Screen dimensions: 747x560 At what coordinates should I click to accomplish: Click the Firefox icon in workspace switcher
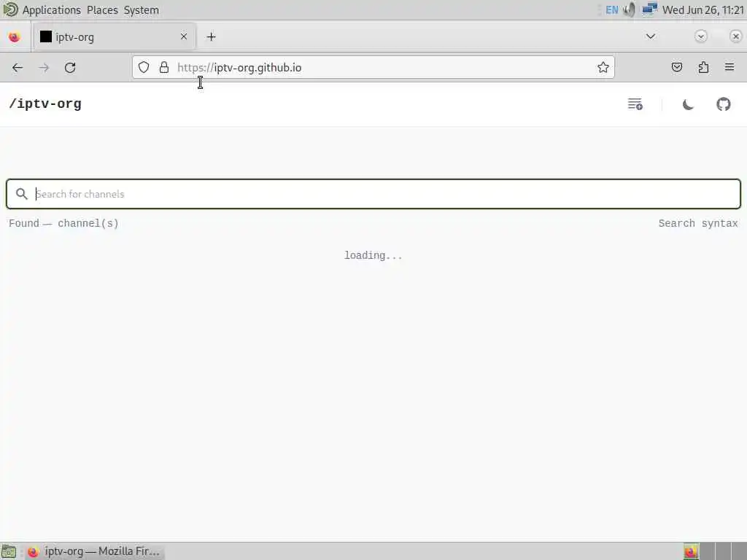tap(691, 551)
